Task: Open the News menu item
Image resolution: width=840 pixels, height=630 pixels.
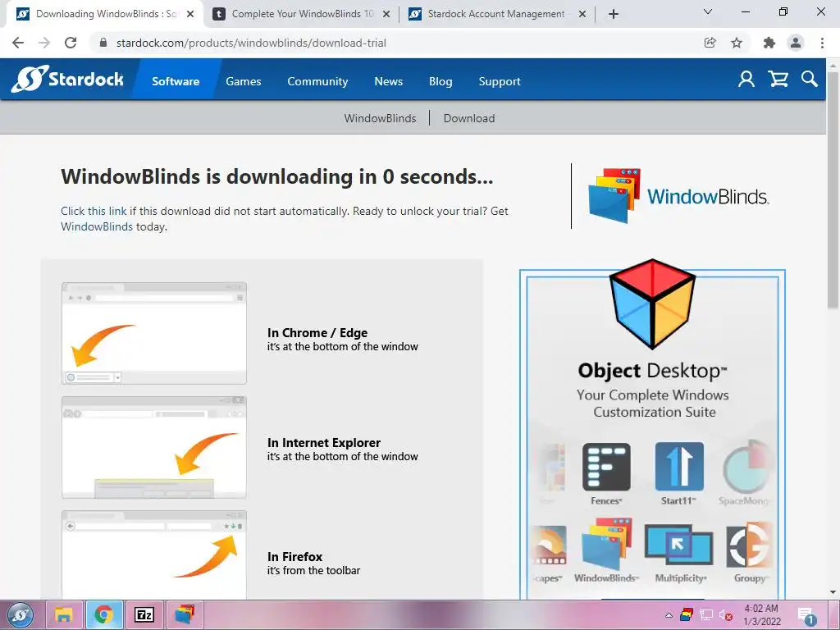Action: point(388,81)
